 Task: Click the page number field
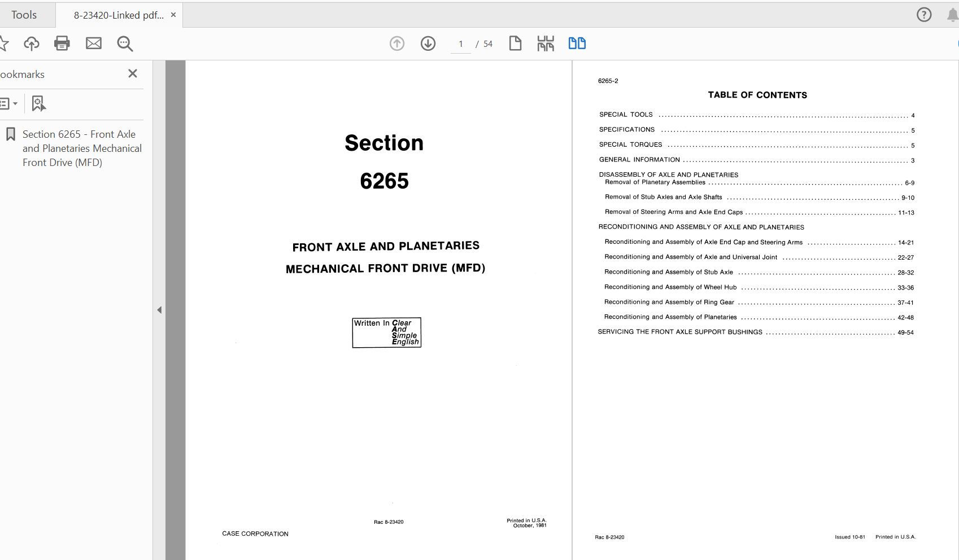(x=461, y=44)
